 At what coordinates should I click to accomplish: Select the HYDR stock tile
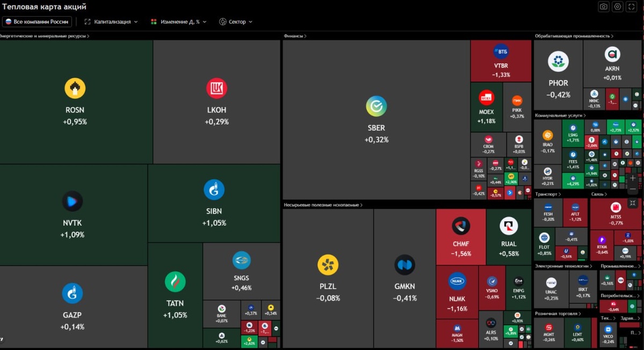coord(547,176)
